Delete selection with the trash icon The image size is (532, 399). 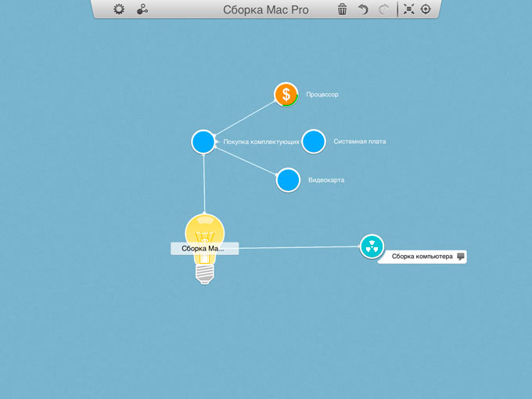click(343, 9)
